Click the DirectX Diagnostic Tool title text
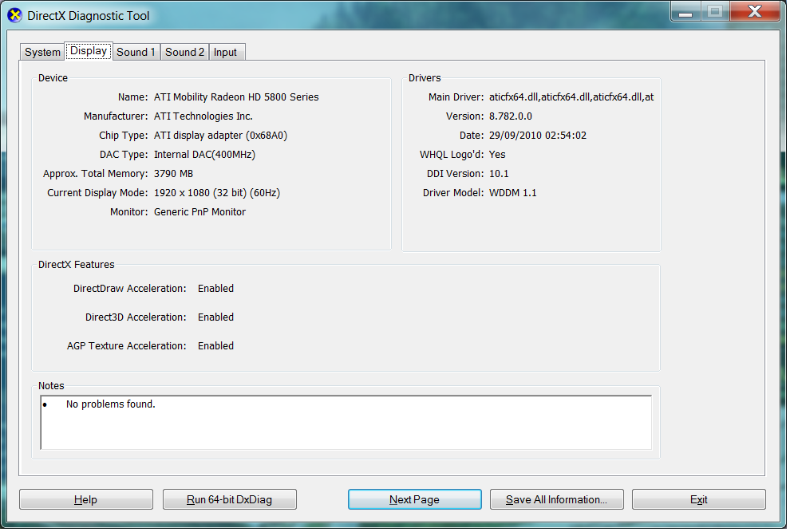The height and width of the screenshot is (532, 794). (x=89, y=16)
